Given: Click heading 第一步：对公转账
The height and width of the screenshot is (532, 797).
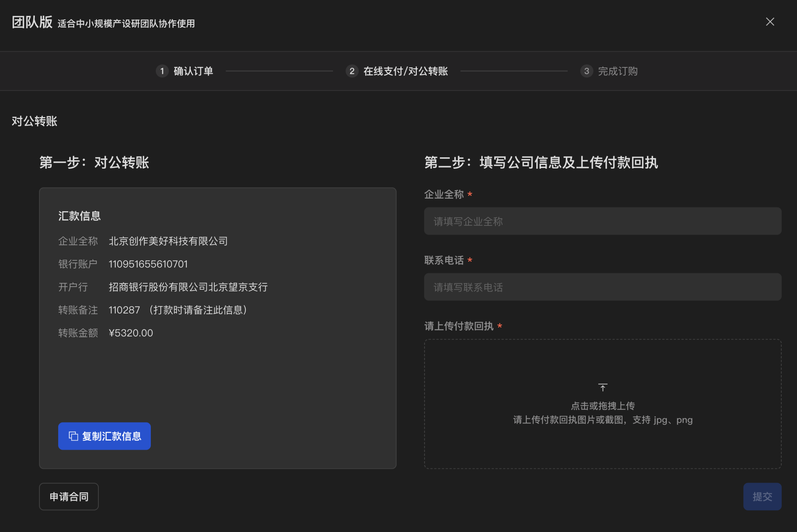Looking at the screenshot, I should pyautogui.click(x=94, y=163).
